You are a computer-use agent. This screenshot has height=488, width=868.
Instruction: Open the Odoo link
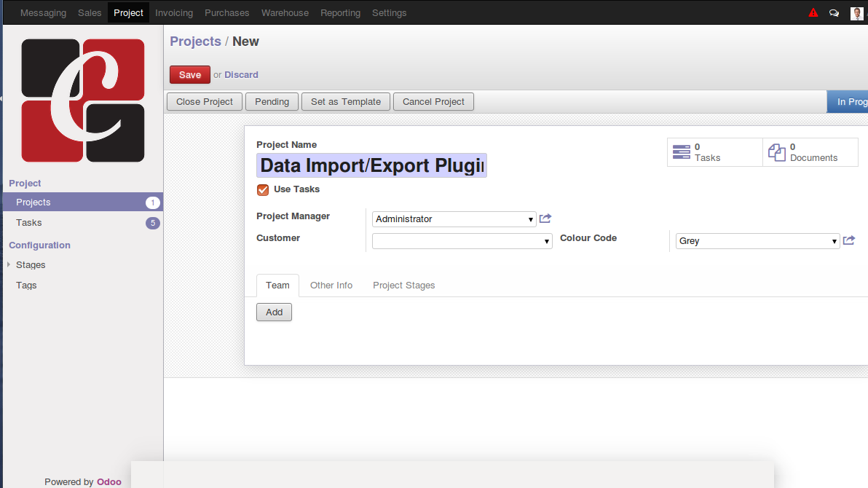click(109, 482)
